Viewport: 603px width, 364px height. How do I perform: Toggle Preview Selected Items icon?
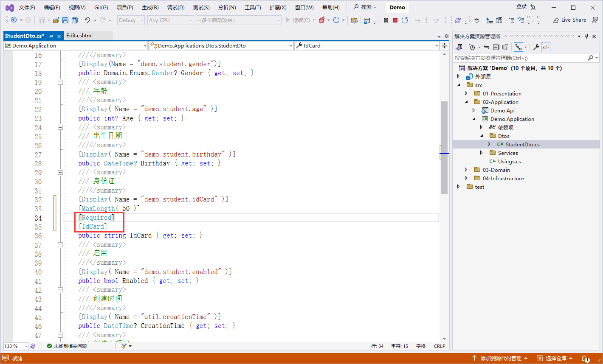[x=546, y=47]
